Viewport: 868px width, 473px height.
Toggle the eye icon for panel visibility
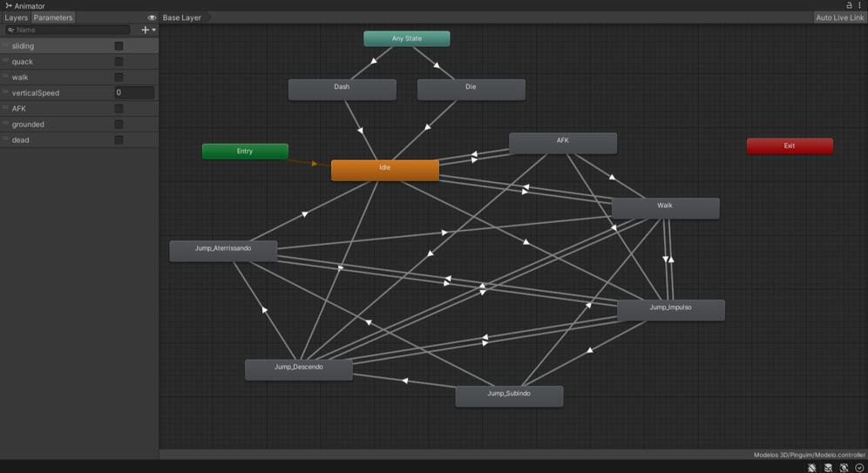152,17
